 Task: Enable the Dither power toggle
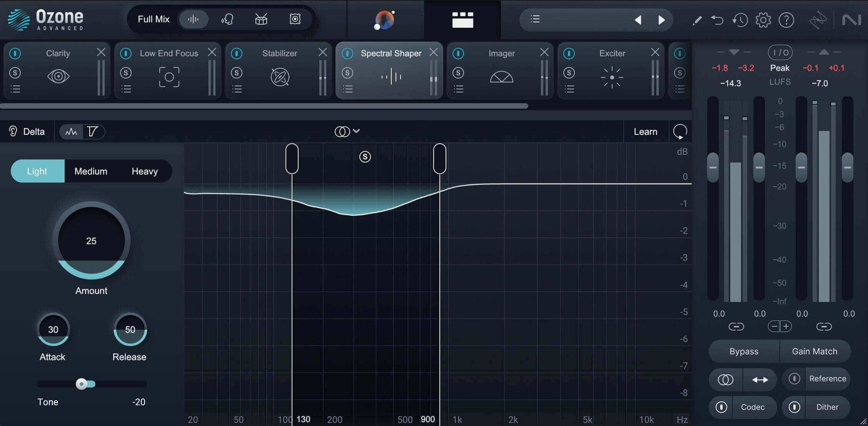[795, 407]
